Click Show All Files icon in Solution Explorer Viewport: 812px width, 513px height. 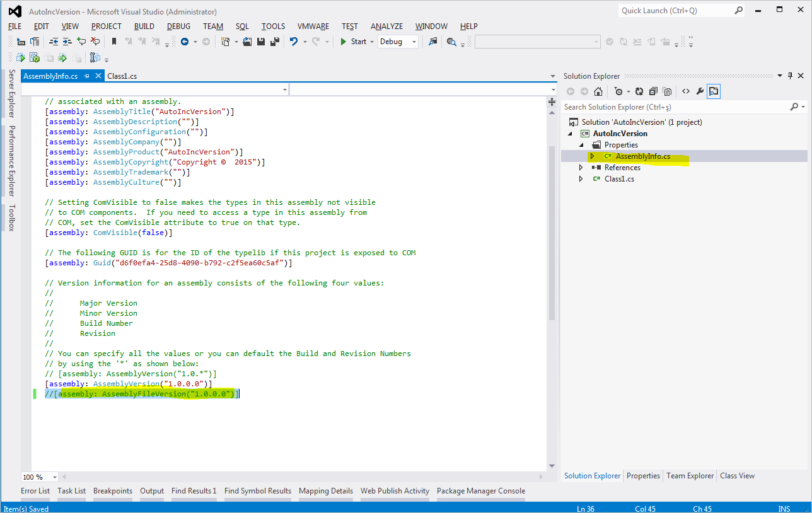pos(667,91)
